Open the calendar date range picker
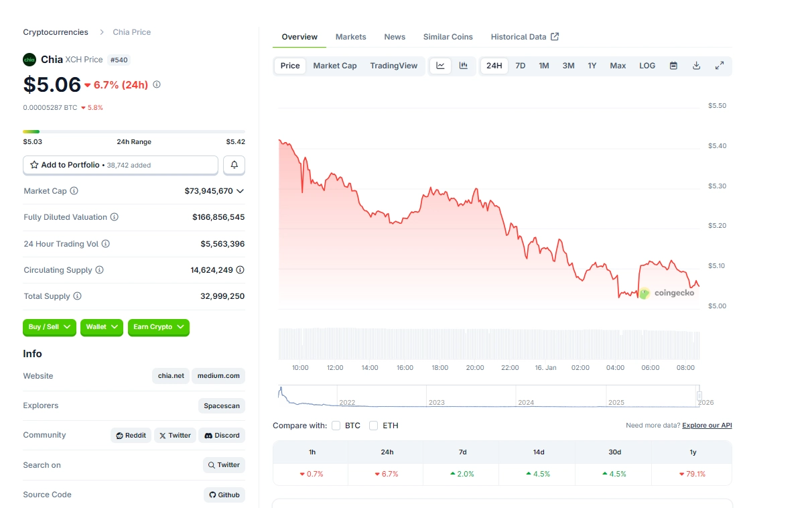 click(x=673, y=66)
